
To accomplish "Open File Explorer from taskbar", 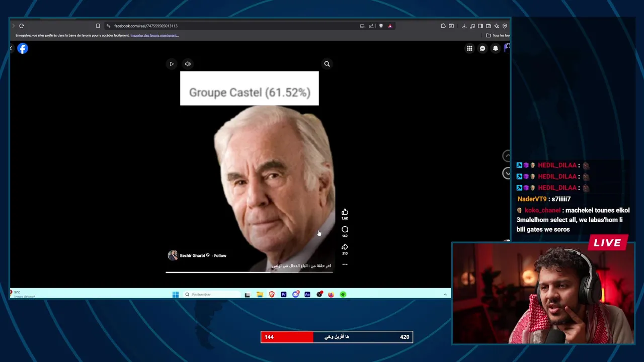I will (x=260, y=295).
